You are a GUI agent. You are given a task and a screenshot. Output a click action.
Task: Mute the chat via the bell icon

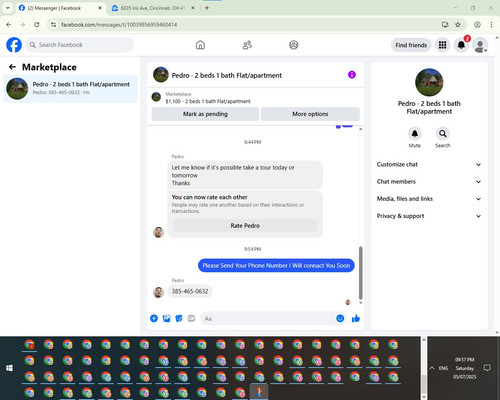pyautogui.click(x=415, y=134)
